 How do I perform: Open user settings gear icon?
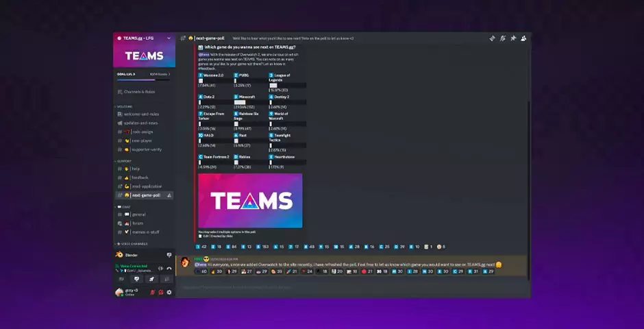pos(169,292)
